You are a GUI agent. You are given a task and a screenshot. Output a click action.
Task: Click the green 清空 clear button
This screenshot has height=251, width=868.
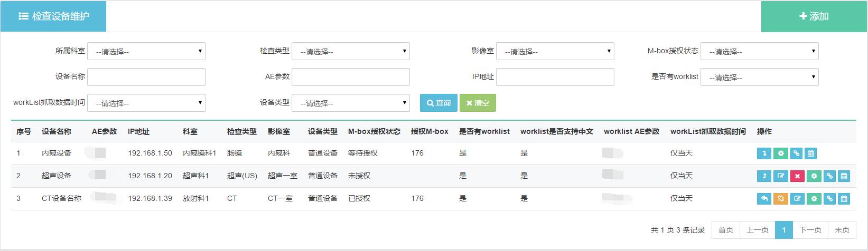pyautogui.click(x=478, y=103)
